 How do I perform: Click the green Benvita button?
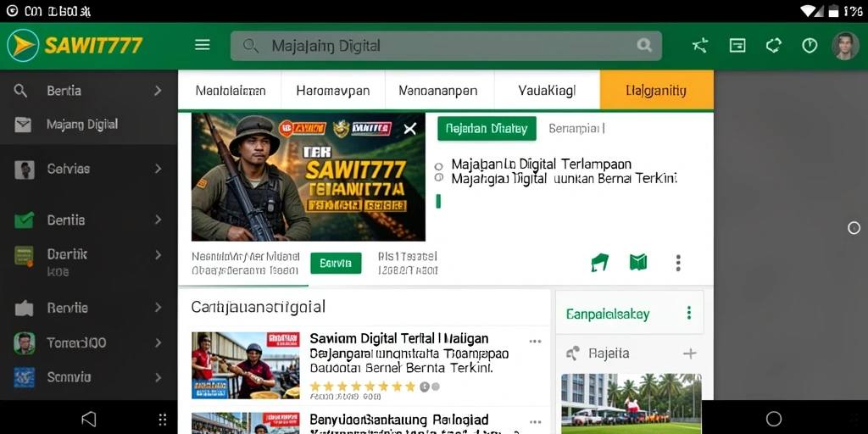pyautogui.click(x=336, y=264)
